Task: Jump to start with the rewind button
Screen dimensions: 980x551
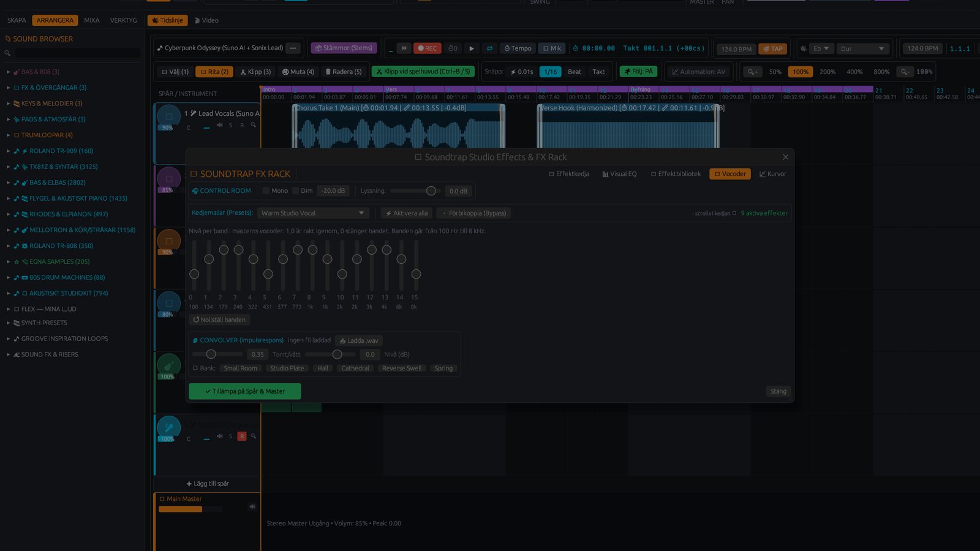Action: 404,48
